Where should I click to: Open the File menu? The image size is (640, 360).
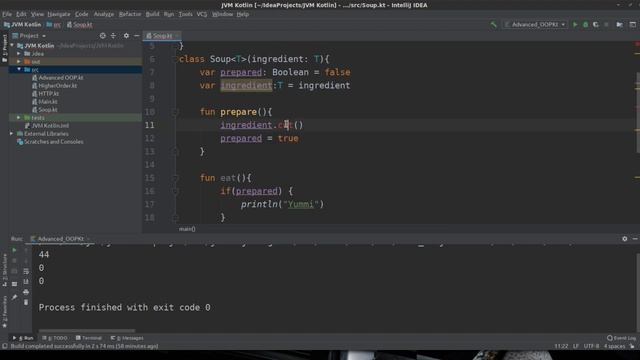click(7, 14)
